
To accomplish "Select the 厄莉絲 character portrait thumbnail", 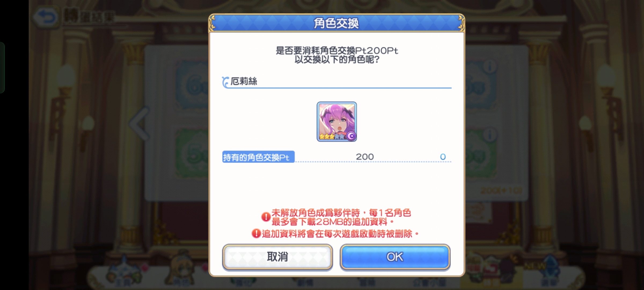I will point(337,122).
